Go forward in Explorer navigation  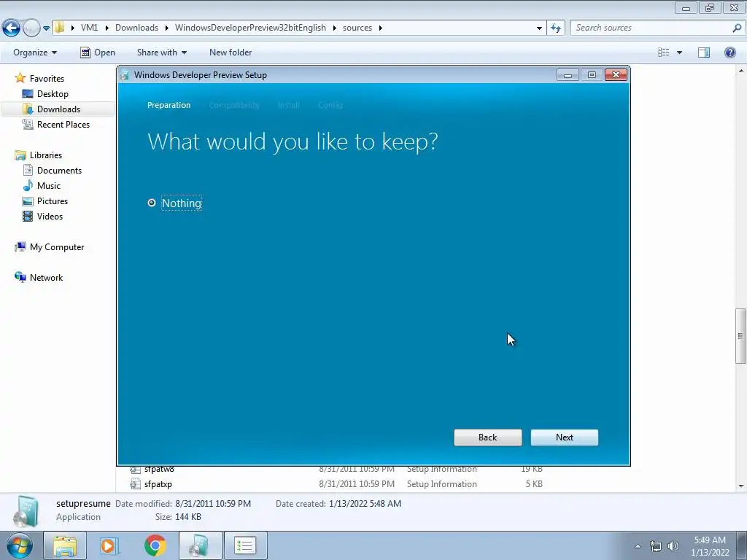(31, 28)
